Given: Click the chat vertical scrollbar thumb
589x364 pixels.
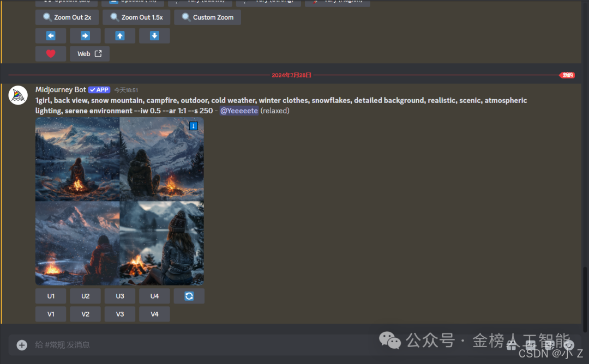Looking at the screenshot, I should pyautogui.click(x=585, y=299).
